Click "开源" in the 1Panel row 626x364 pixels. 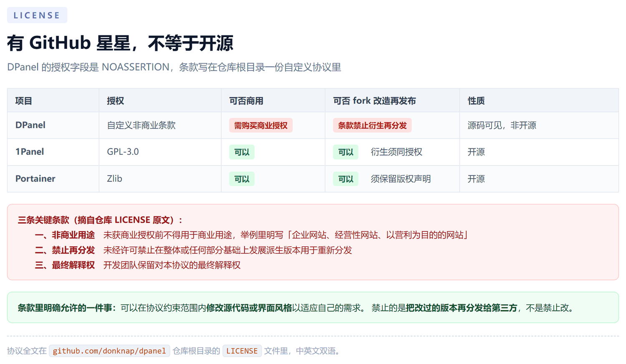pos(476,152)
